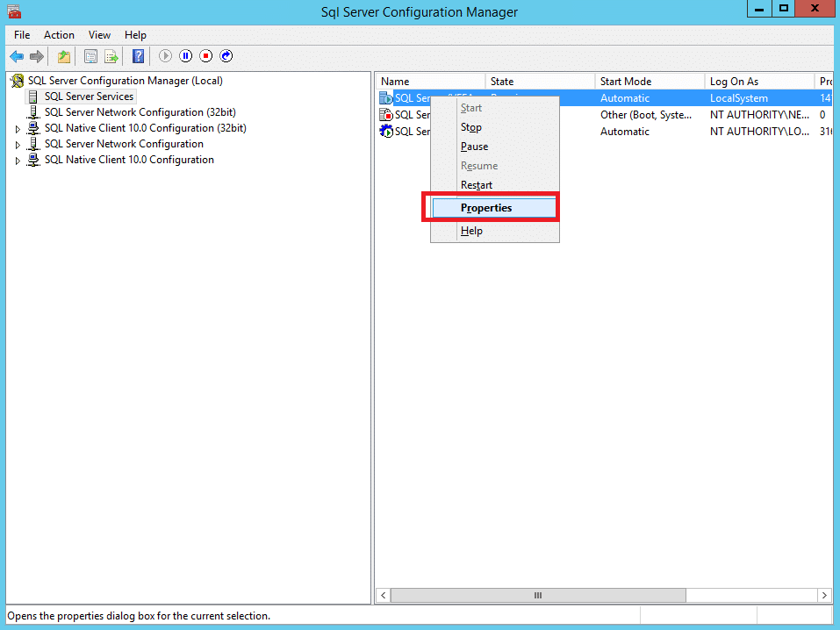Open the File menu

tap(22, 35)
